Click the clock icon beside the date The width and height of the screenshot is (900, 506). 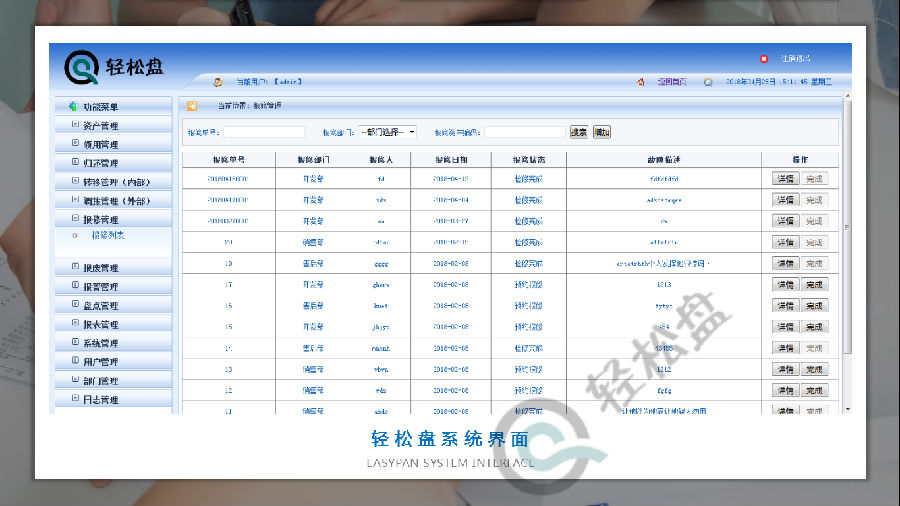click(x=708, y=82)
